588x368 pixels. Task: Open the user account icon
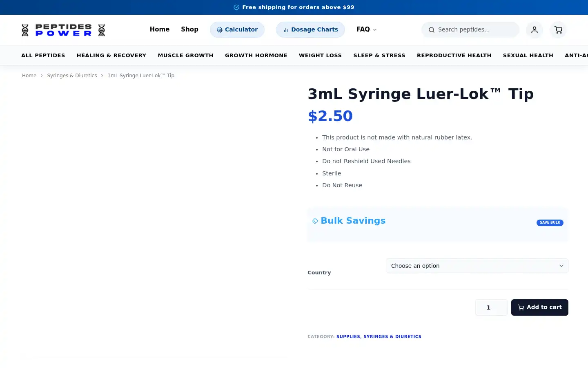point(535,30)
